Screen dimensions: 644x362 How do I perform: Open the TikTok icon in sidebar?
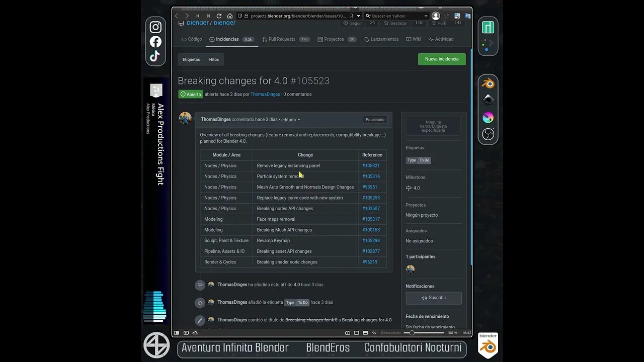tap(155, 56)
